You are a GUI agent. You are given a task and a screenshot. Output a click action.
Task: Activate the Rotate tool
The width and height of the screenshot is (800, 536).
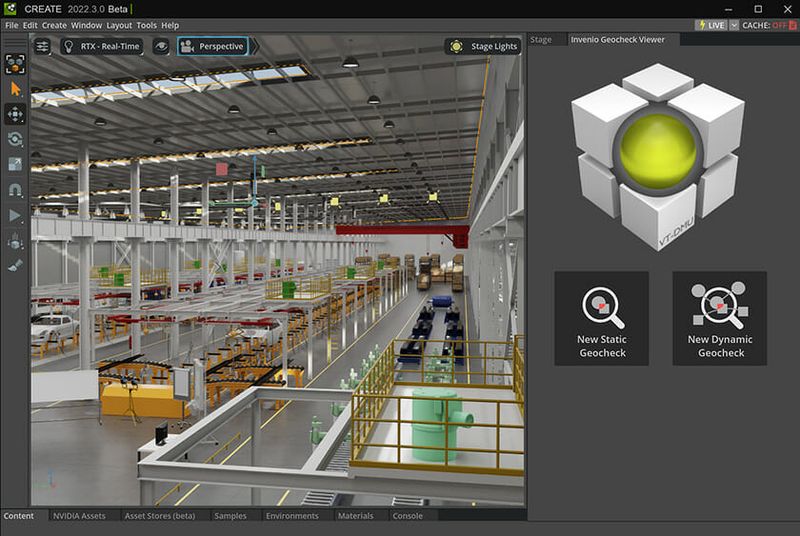(x=15, y=139)
